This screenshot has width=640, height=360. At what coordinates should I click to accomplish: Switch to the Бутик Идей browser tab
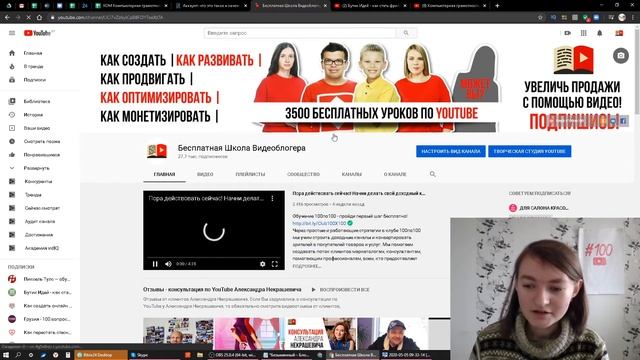coord(370,6)
